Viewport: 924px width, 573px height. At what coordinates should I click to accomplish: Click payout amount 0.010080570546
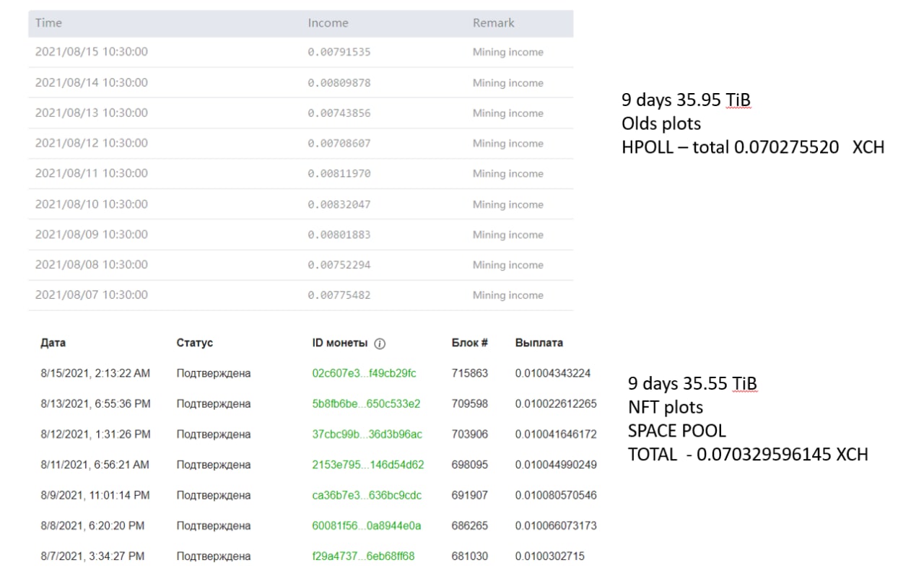tap(556, 495)
